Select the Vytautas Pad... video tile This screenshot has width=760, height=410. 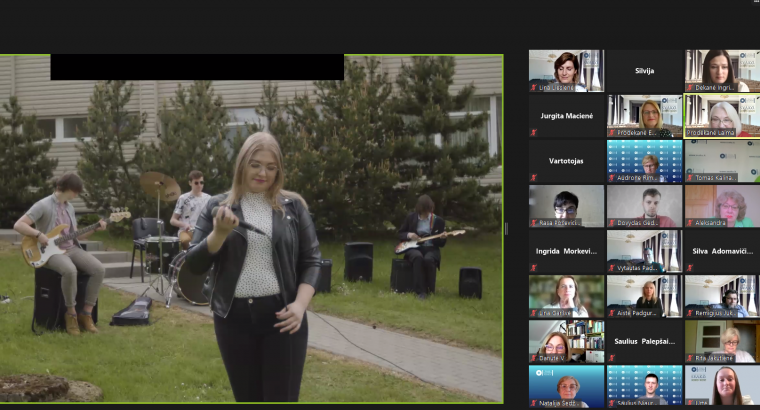coord(644,250)
